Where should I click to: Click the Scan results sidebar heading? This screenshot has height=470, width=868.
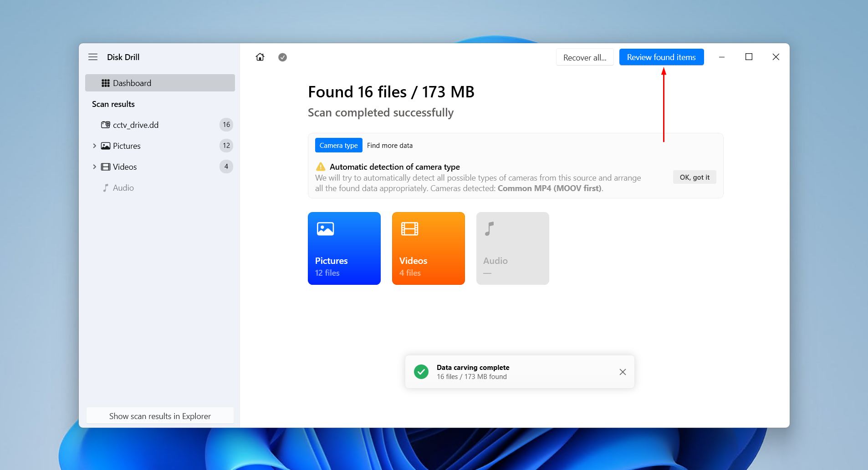[x=113, y=104]
